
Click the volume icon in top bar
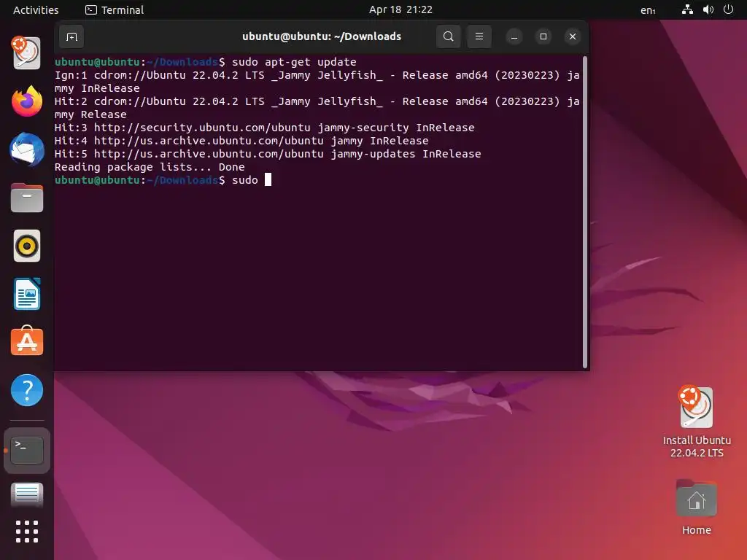pos(708,9)
